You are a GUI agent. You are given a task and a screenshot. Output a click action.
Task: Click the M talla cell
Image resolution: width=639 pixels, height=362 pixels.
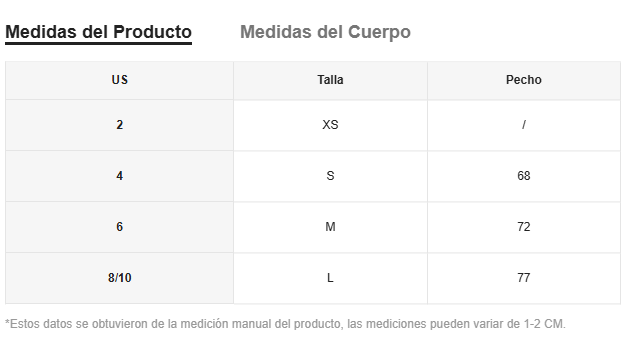coord(331,227)
